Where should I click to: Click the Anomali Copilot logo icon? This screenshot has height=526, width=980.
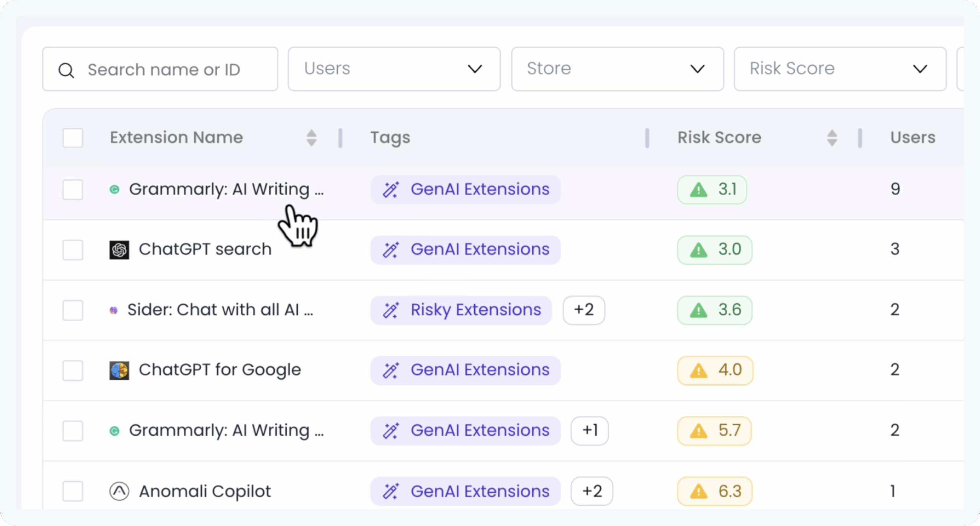[119, 491]
